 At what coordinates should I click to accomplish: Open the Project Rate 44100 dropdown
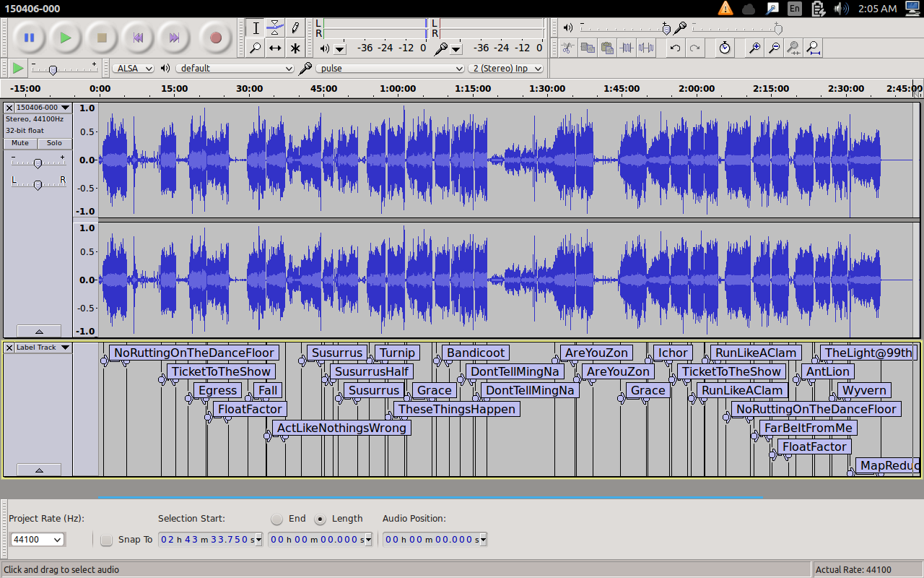coord(37,540)
